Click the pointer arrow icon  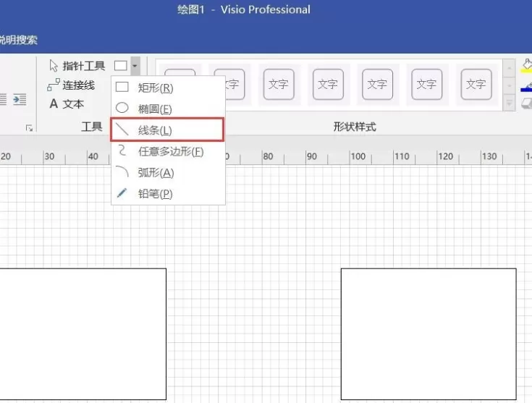[54, 66]
